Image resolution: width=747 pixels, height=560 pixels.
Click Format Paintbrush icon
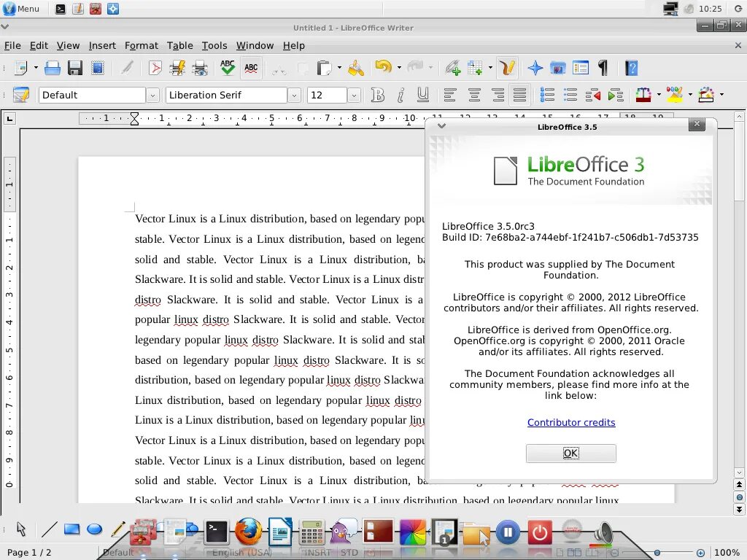[355, 68]
